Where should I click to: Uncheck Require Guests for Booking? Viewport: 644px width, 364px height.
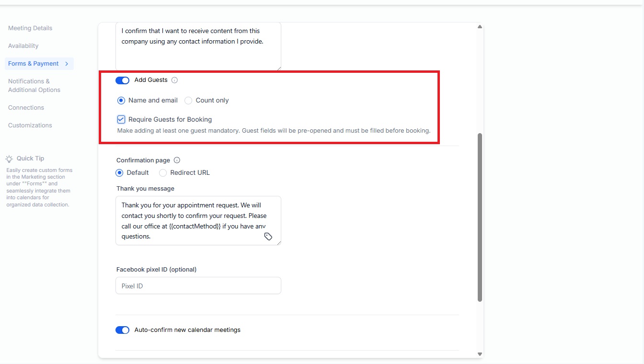point(121,119)
